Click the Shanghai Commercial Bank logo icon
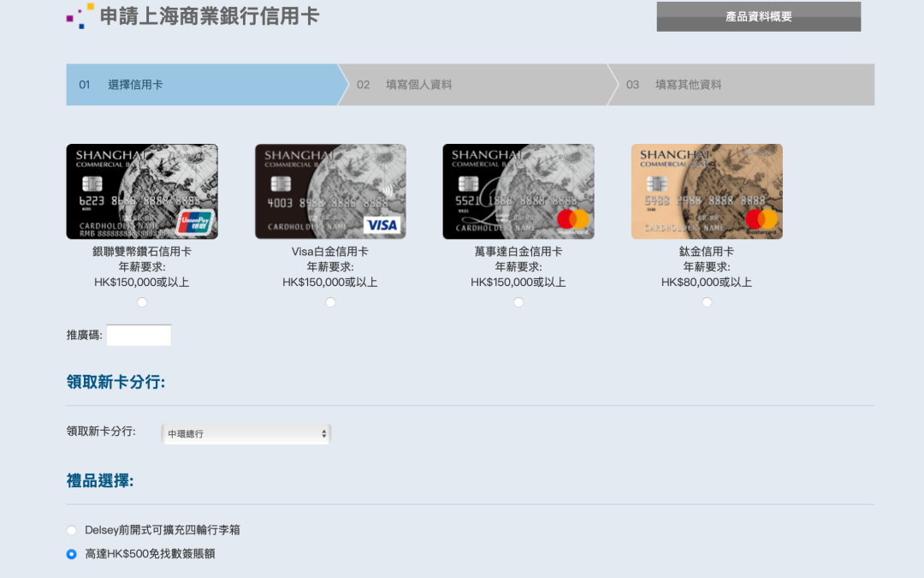The width and height of the screenshot is (924, 578). pyautogui.click(x=80, y=16)
